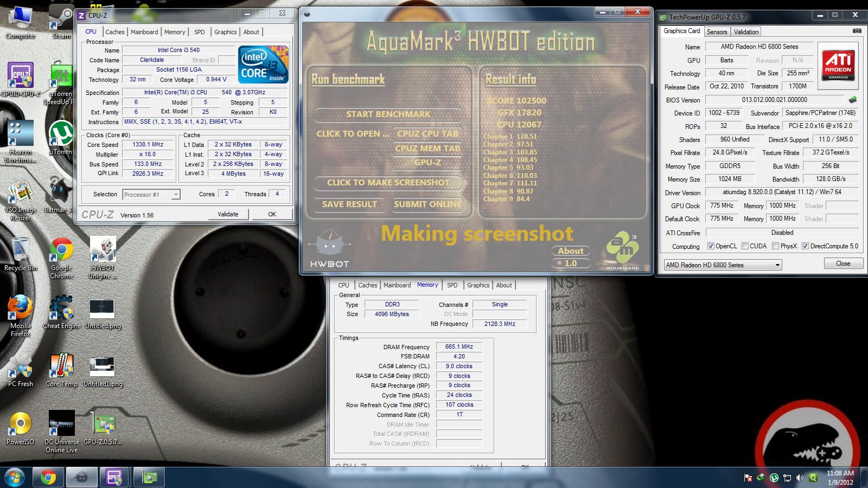The image size is (868, 488).
Task: Open the Sensors tab in GPU-Z
Action: point(717,32)
